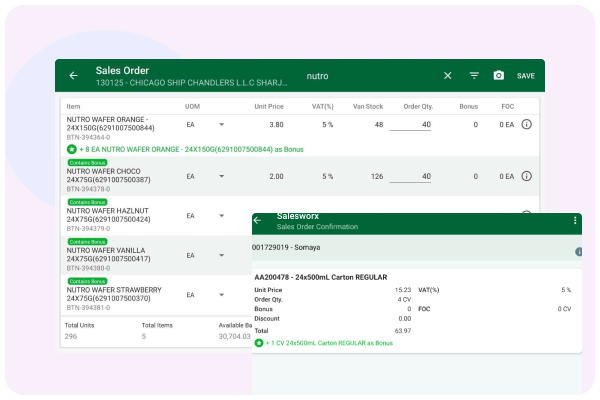Edit Order Qty for Nutro Wafer Choco
This screenshot has width=600, height=400.
click(410, 176)
